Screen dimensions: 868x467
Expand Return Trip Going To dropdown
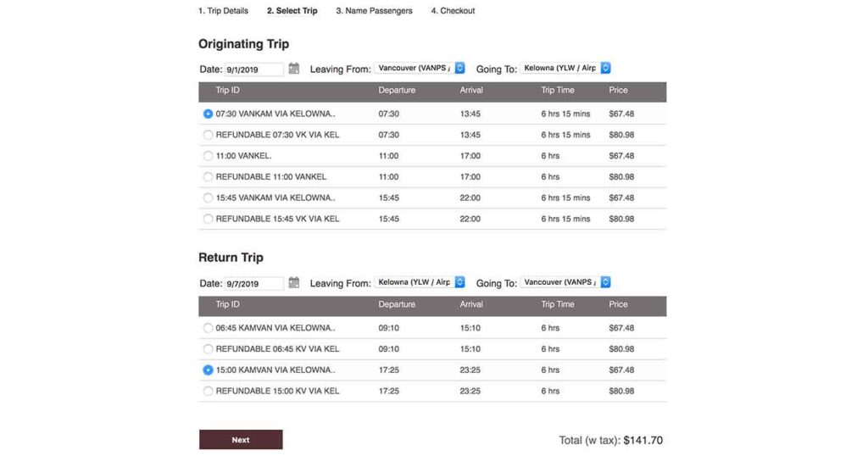point(565,282)
